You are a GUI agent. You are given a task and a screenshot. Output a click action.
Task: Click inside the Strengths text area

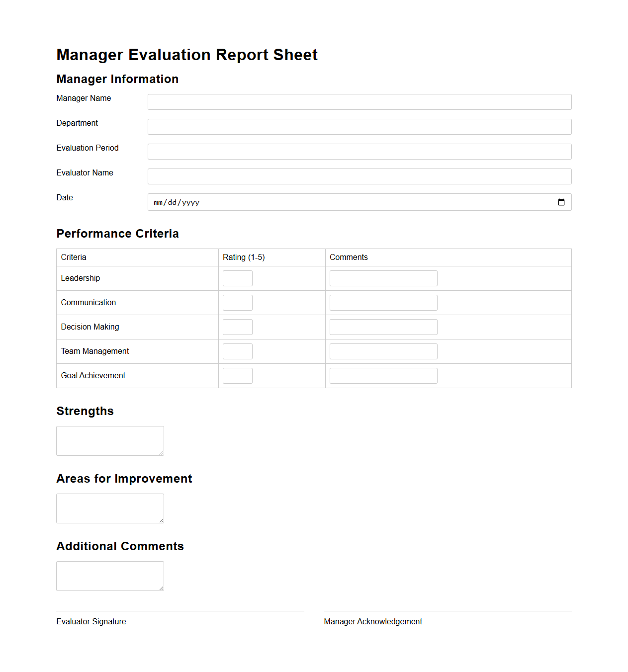[109, 440]
